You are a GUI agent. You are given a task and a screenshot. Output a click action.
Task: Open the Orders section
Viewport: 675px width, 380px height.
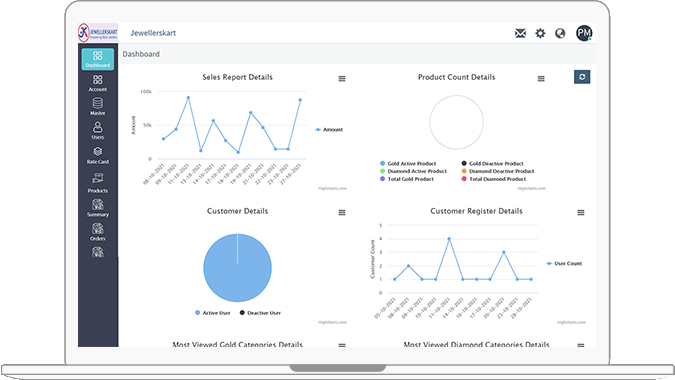(98, 232)
